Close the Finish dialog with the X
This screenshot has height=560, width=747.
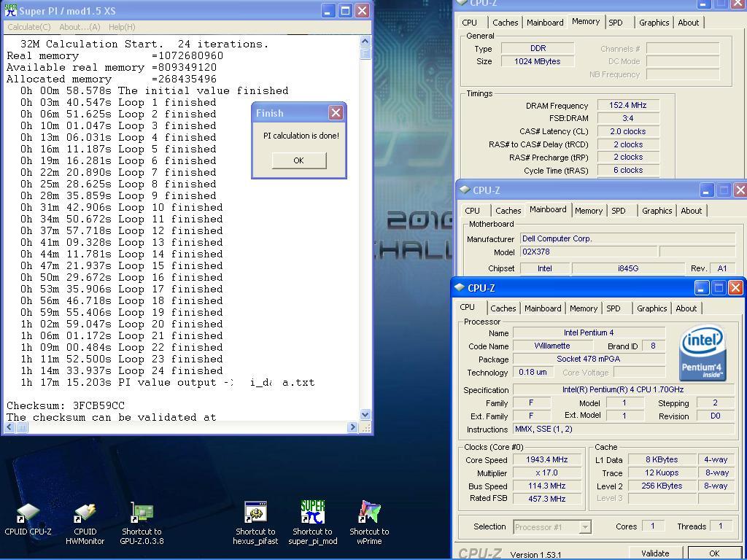pyautogui.click(x=336, y=113)
